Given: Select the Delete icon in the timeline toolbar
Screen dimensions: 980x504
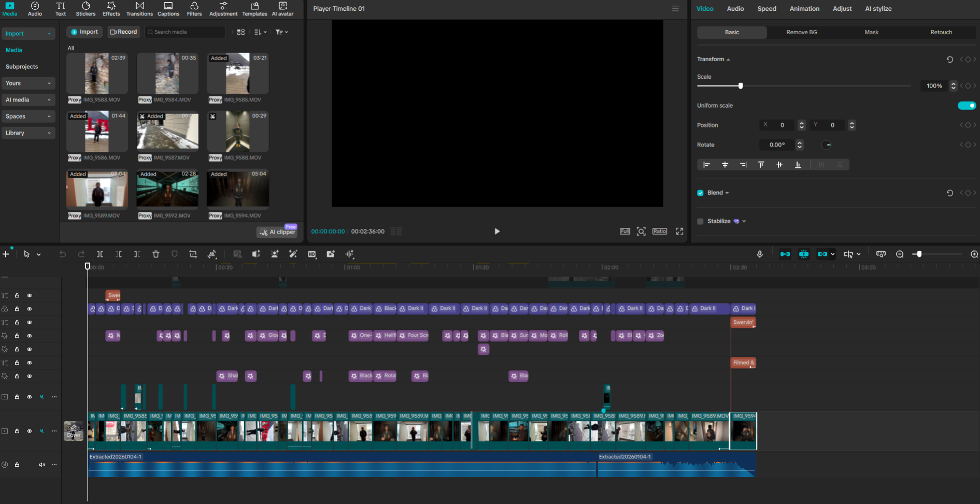Looking at the screenshot, I should click(x=156, y=254).
